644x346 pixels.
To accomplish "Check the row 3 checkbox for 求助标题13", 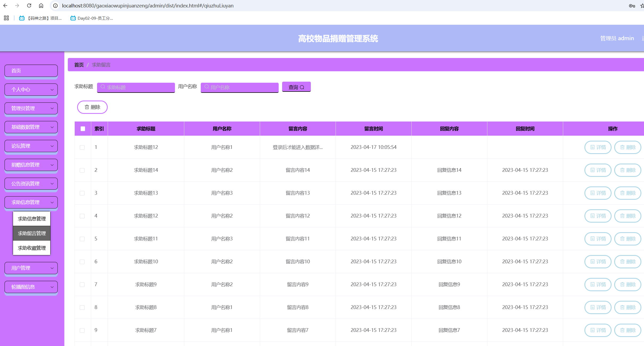I will coord(82,193).
